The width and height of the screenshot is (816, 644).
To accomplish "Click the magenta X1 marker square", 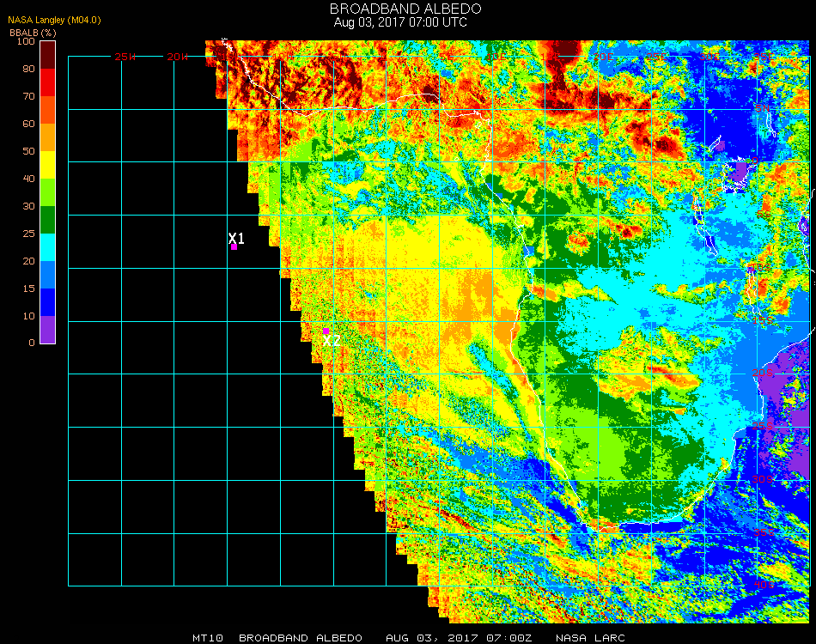I will tap(234, 247).
